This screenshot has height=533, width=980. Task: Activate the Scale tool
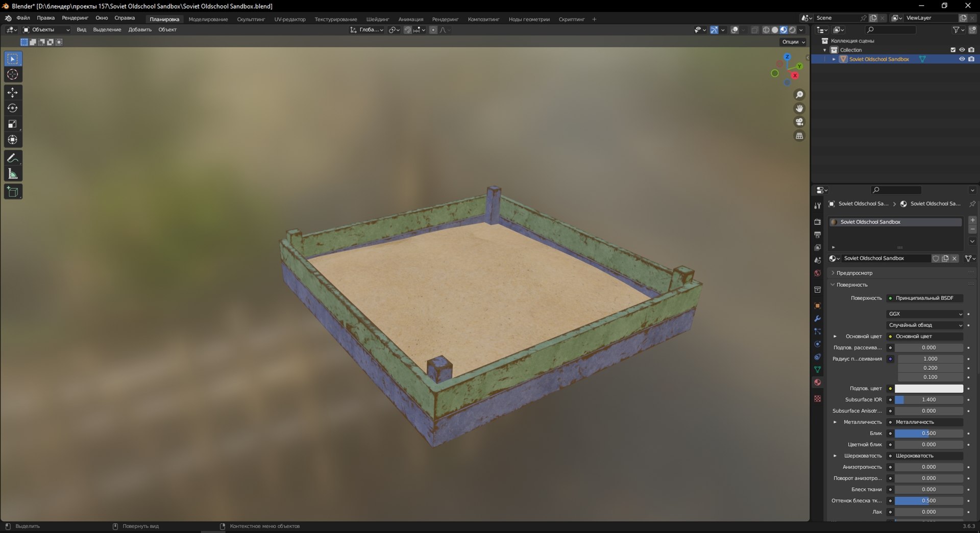point(13,124)
